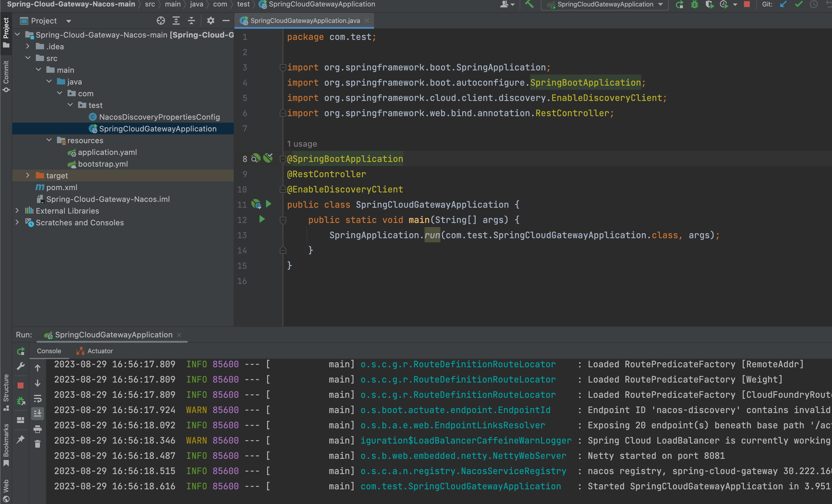This screenshot has height=504, width=832.
Task: Click the '1 usage' inlay hint
Action: [x=302, y=144]
